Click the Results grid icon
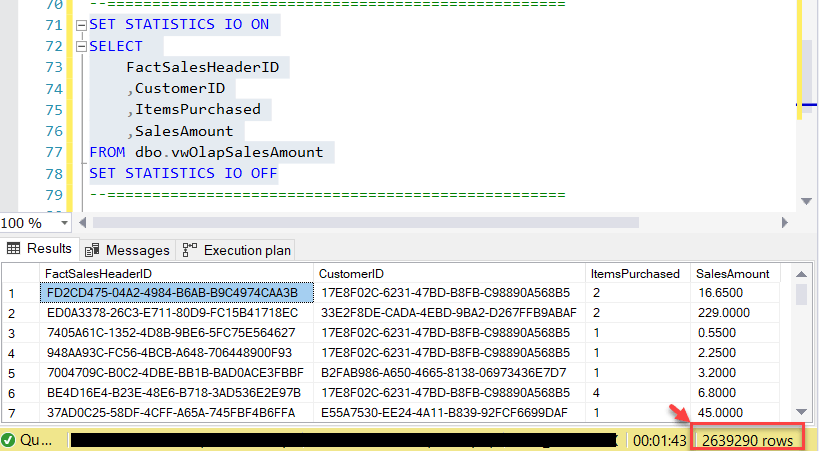Viewport: 819px width, 451px height. coord(14,249)
